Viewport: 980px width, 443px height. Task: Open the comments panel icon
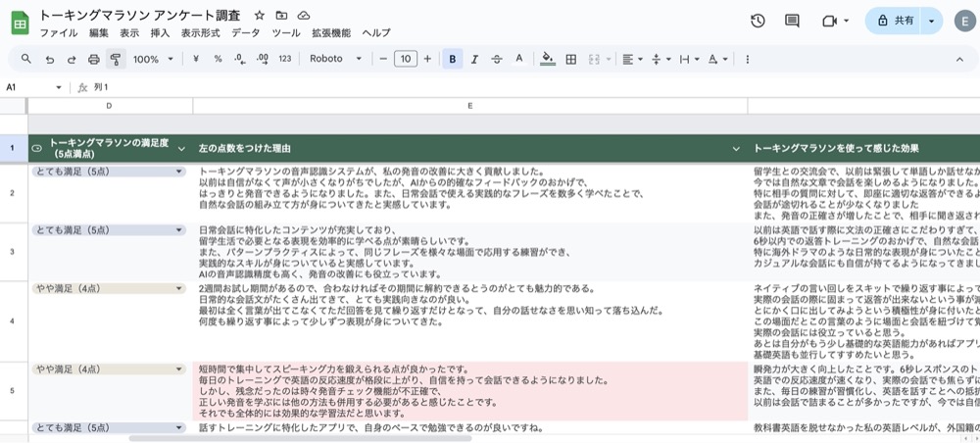(x=792, y=21)
